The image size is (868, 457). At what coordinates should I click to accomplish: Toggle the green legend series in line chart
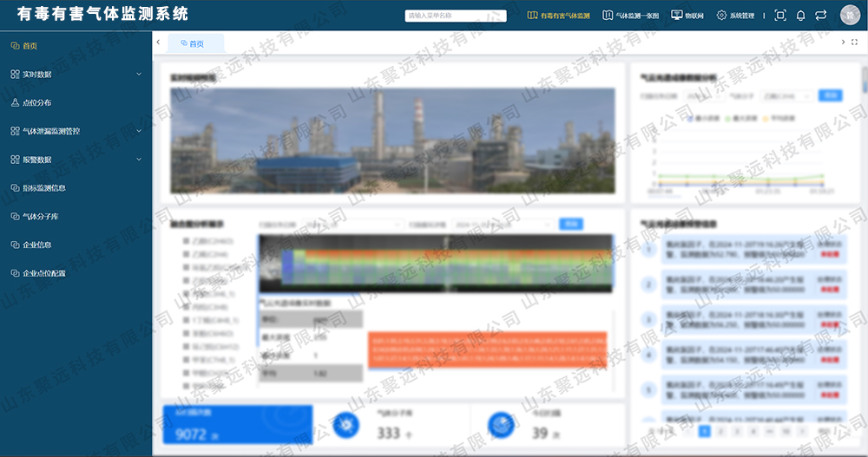click(x=740, y=119)
